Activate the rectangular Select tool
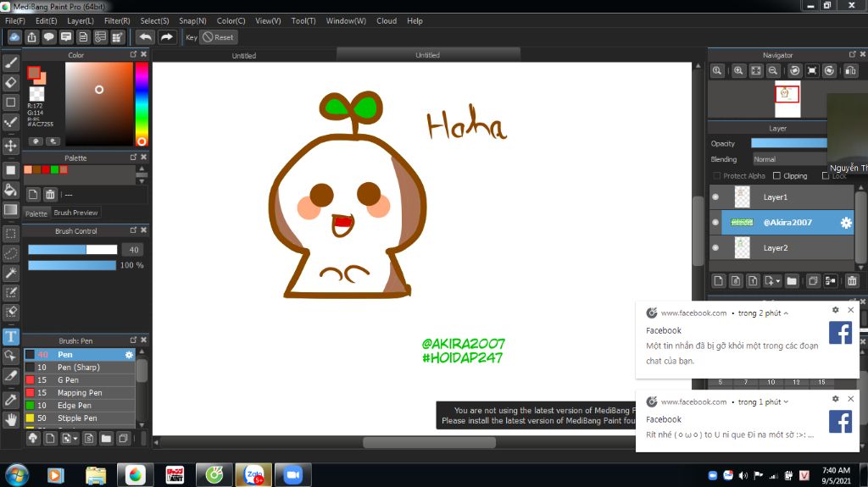The width and height of the screenshot is (868, 487). [x=10, y=234]
